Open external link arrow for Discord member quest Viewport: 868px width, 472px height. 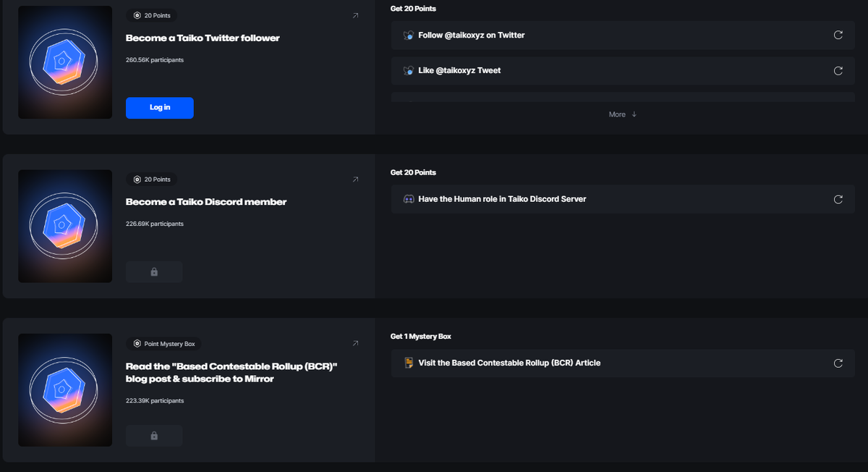tap(355, 180)
